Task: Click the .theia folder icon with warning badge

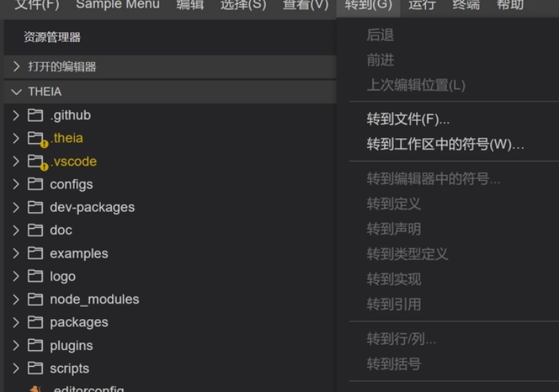Action: pos(37,139)
